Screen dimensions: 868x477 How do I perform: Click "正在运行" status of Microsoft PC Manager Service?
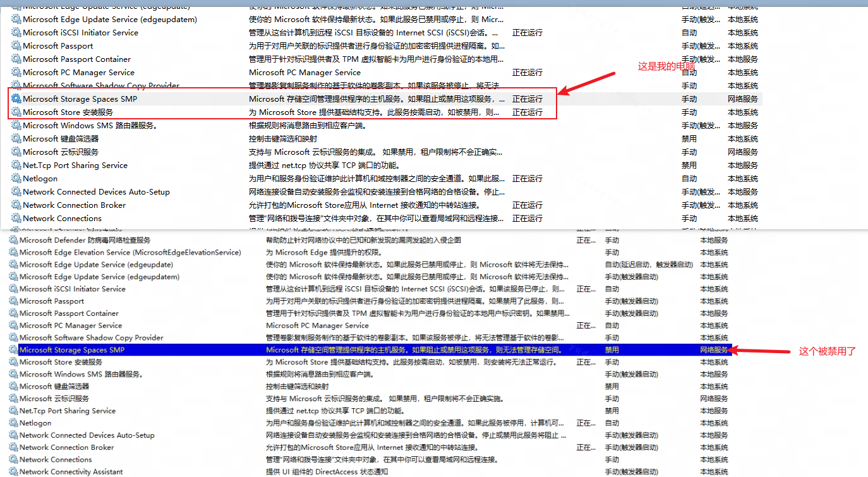[527, 72]
